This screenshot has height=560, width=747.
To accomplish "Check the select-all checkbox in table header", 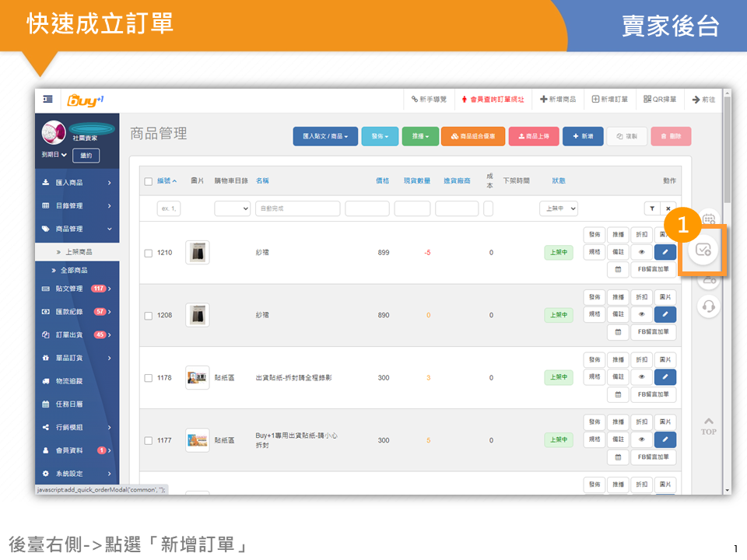I will 149,181.
